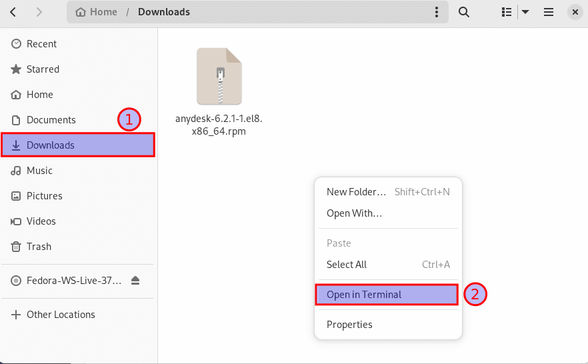The image size is (588, 364).
Task: Click the search magnifier icon
Action: pyautogui.click(x=464, y=12)
